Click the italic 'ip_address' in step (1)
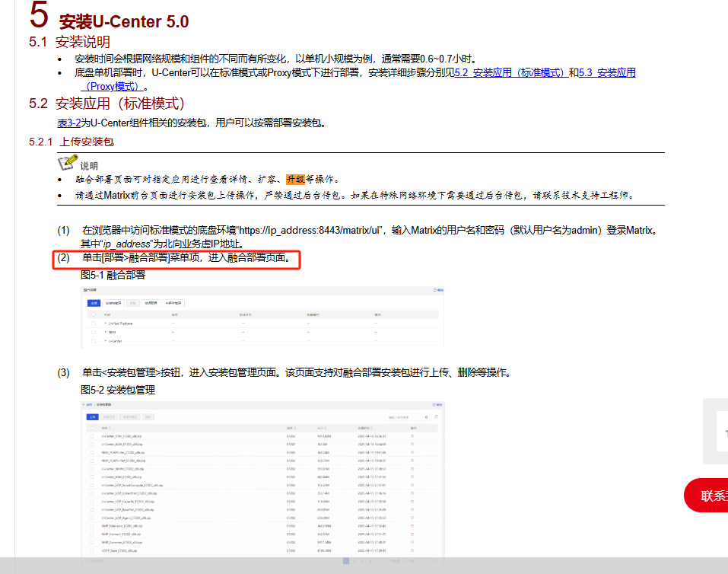 (x=126, y=244)
